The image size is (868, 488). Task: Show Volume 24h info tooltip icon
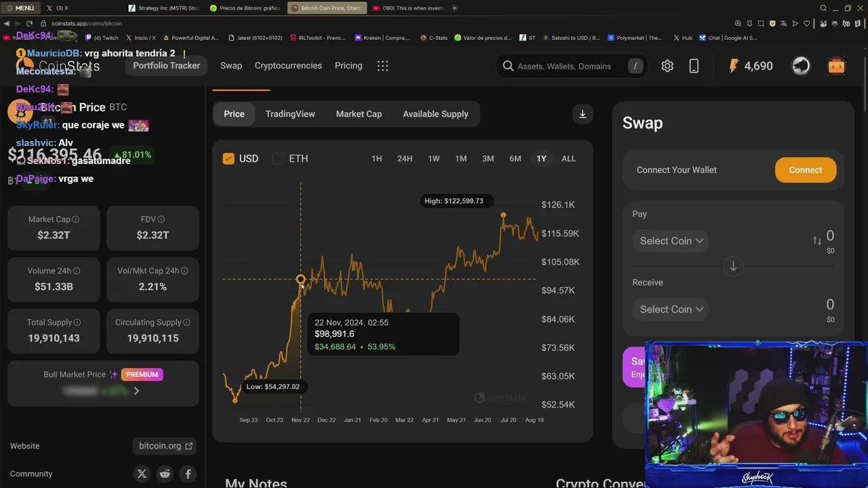tap(77, 271)
